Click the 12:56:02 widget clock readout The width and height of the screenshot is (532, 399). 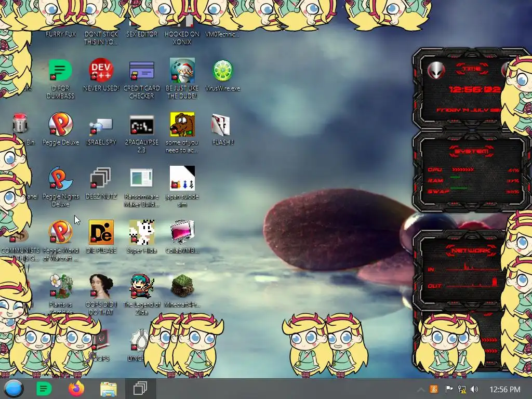(475, 89)
